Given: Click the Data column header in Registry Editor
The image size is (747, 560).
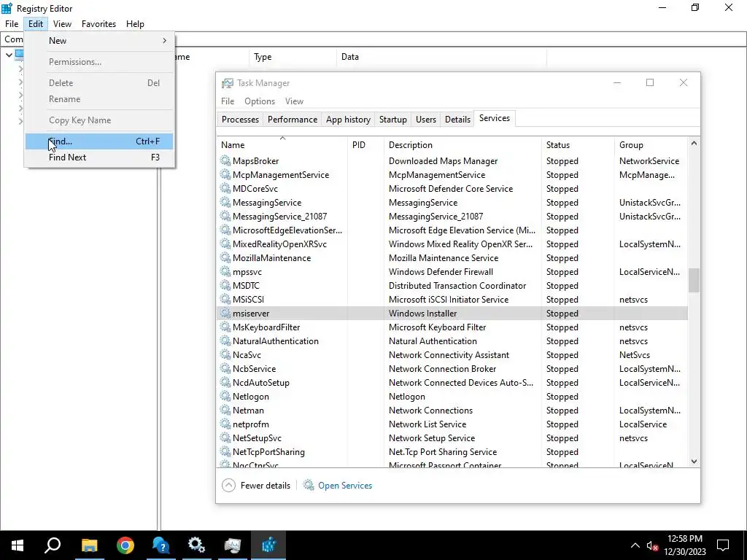Looking at the screenshot, I should click(x=441, y=57).
